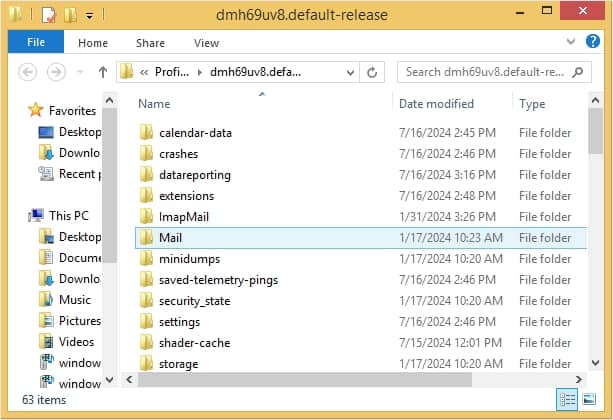Image resolution: width=613 pixels, height=420 pixels.
Task: Select the ImapMail folder icon
Action: 146,217
